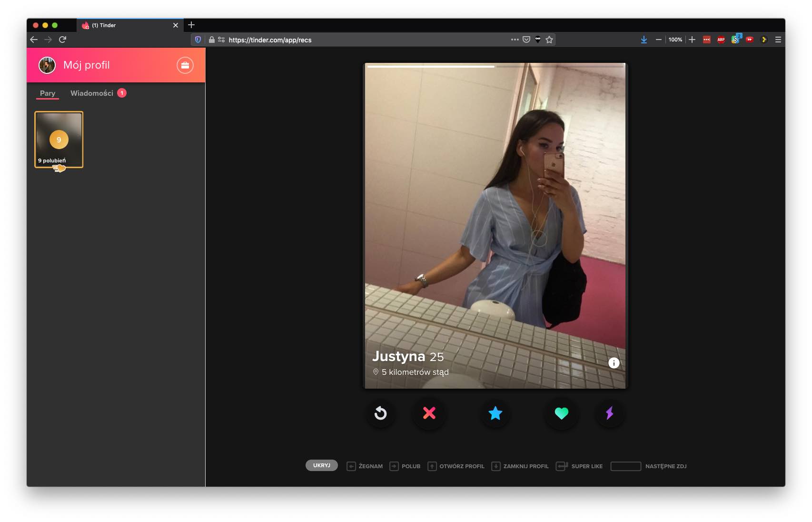Screen dimensions: 812x522
Task: Open the page actions (…) menu in the address bar
Action: tap(515, 40)
